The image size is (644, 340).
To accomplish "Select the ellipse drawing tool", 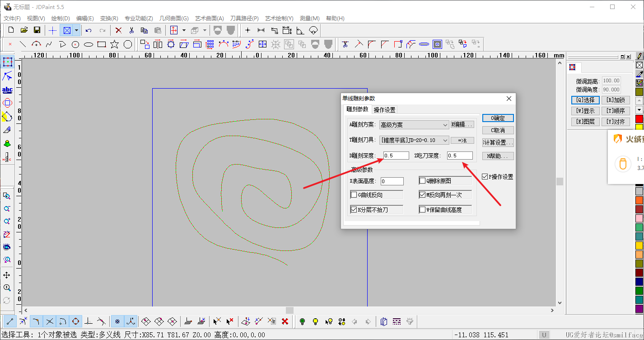I will tap(89, 44).
